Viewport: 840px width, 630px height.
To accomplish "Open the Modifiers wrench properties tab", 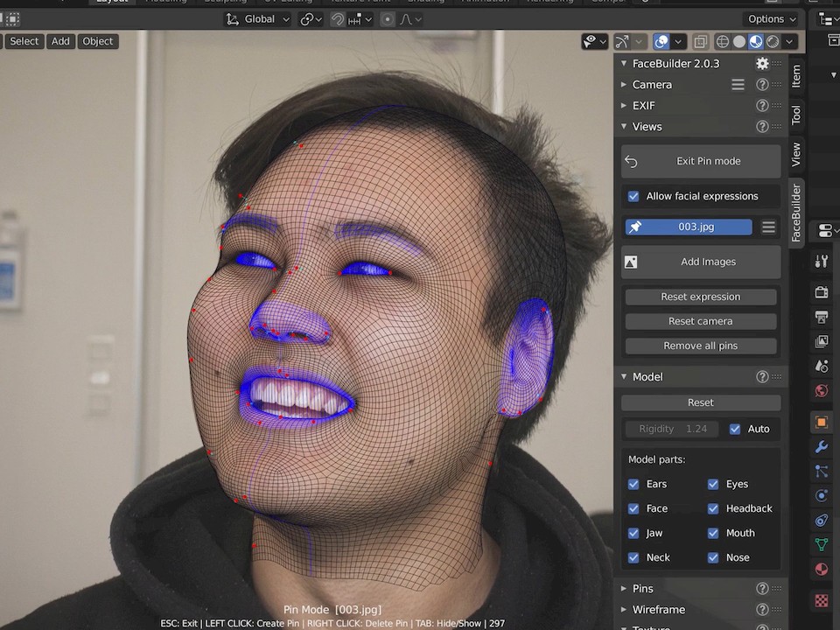I will (822, 447).
